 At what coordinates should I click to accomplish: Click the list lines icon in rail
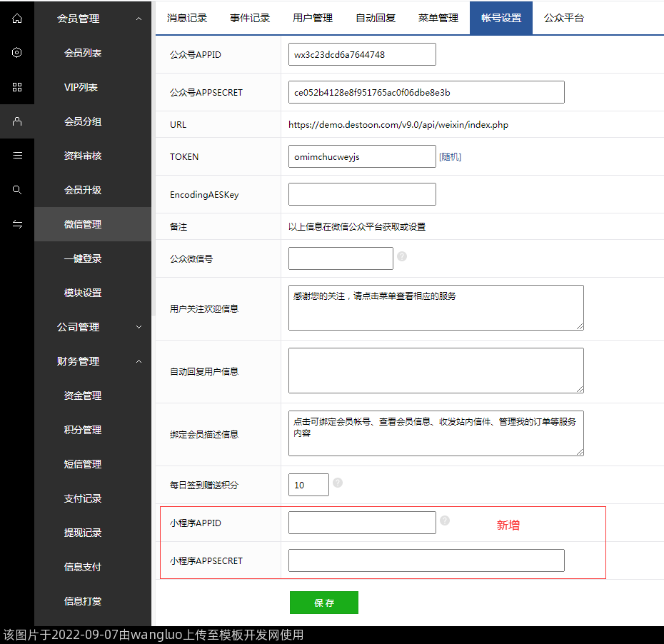point(17,156)
